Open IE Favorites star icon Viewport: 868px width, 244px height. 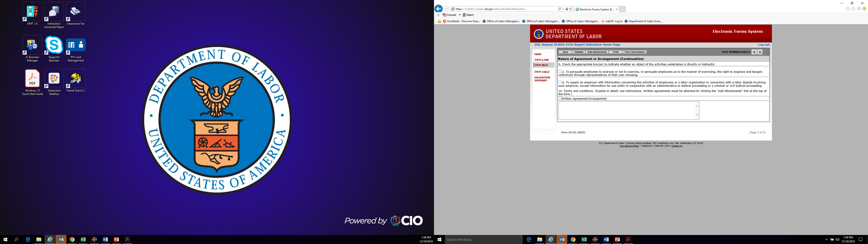(853, 9)
